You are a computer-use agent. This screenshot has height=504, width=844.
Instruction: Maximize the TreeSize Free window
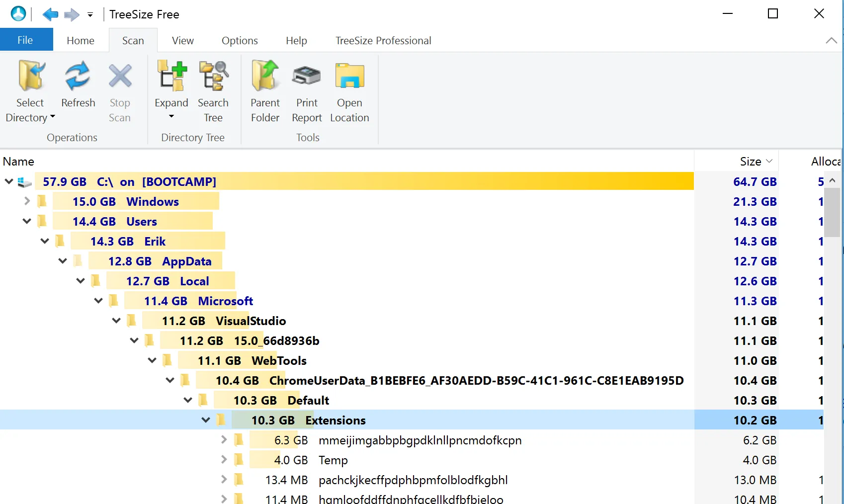[x=773, y=14]
